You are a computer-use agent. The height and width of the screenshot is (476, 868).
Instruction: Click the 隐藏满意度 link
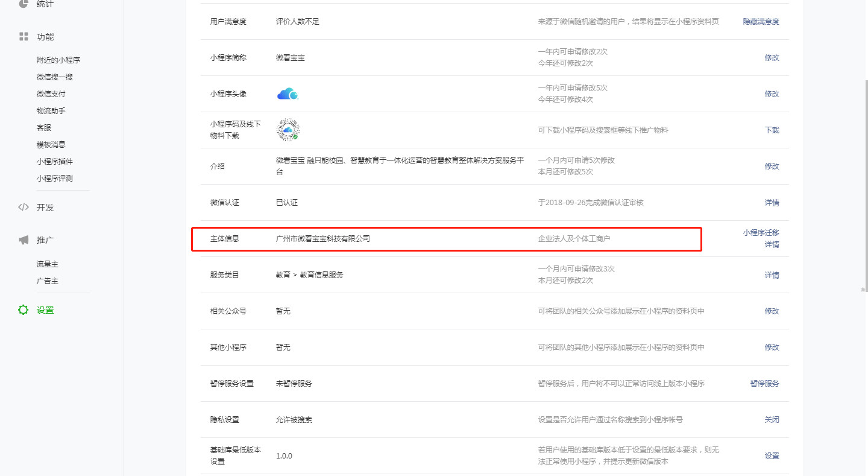(761, 22)
